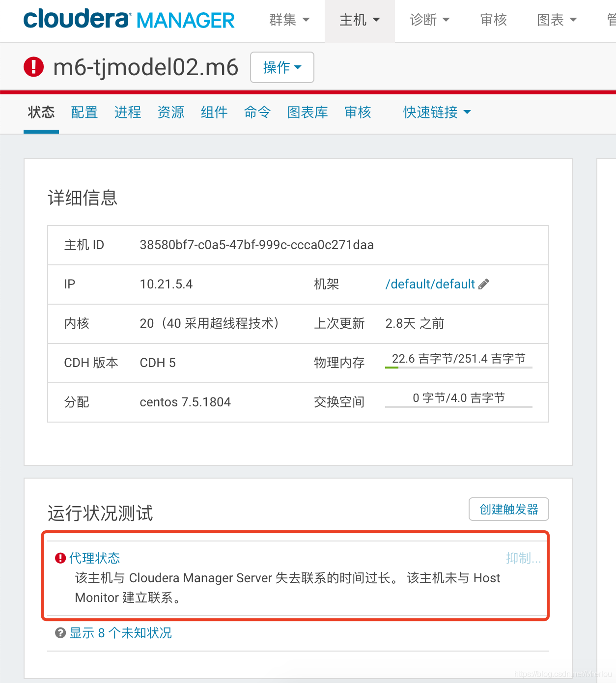Click the error icon next to 代理状态

coord(59,558)
